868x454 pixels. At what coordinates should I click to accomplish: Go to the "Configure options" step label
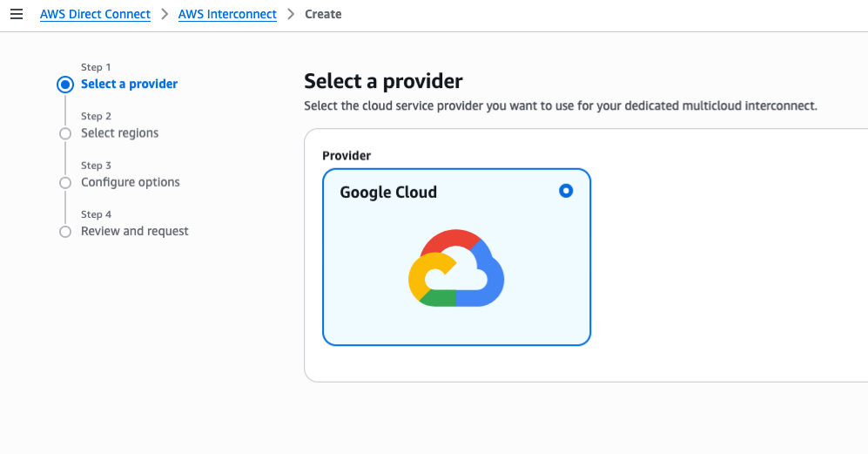(x=130, y=182)
